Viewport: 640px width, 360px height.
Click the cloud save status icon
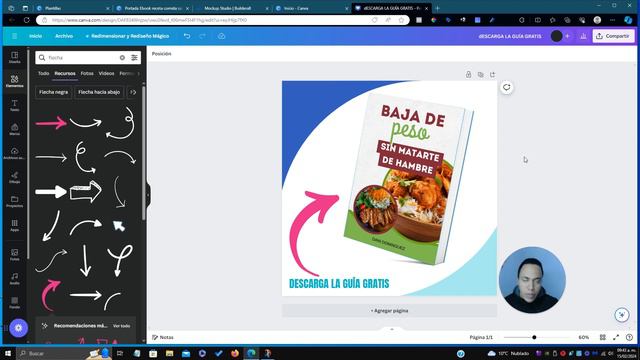click(x=221, y=36)
